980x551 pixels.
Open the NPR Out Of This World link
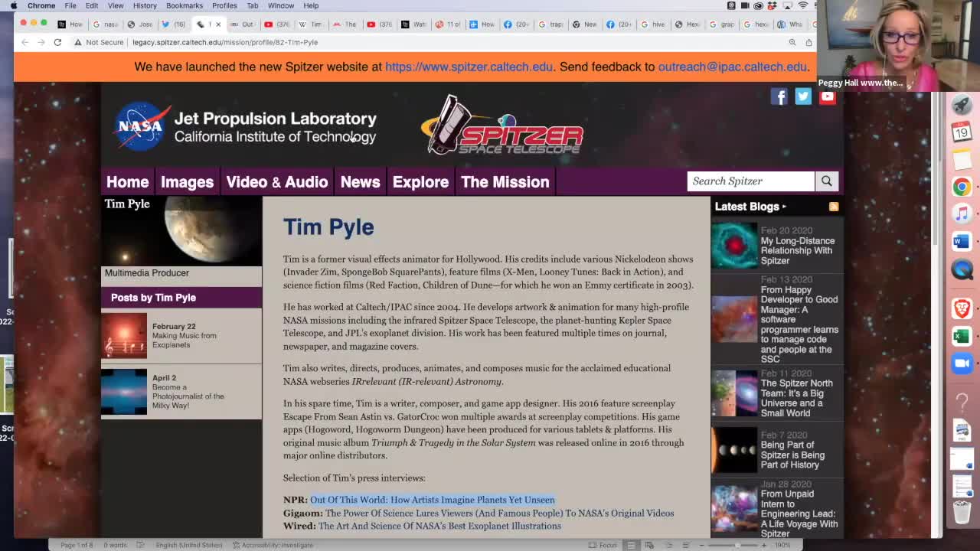[x=433, y=500]
